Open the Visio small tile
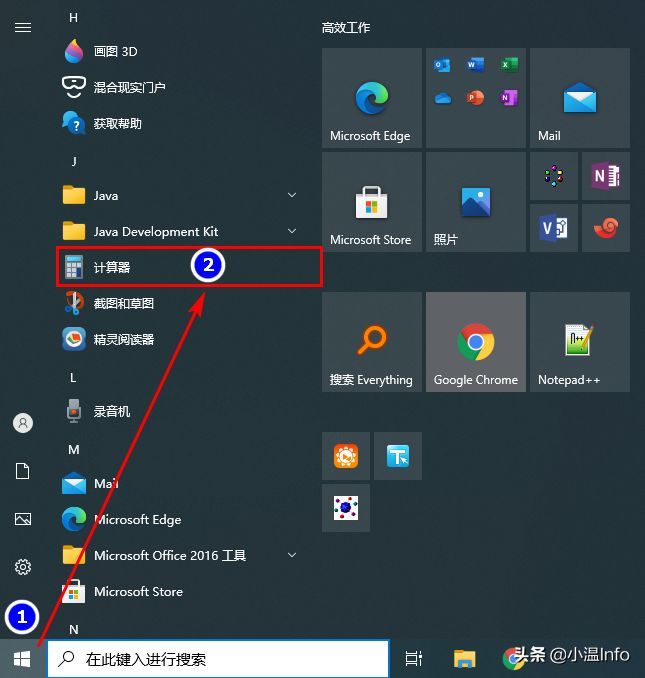The width and height of the screenshot is (645, 678). point(554,228)
